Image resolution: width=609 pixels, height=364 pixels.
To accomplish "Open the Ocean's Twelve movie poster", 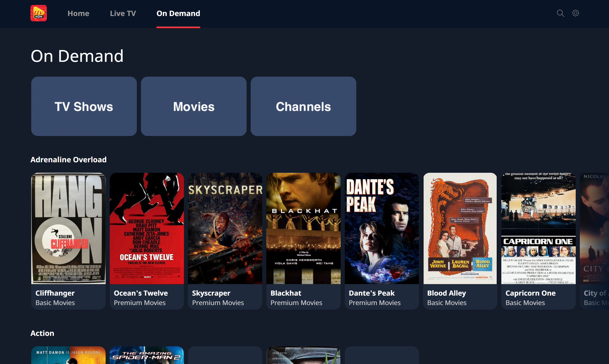I will (147, 228).
